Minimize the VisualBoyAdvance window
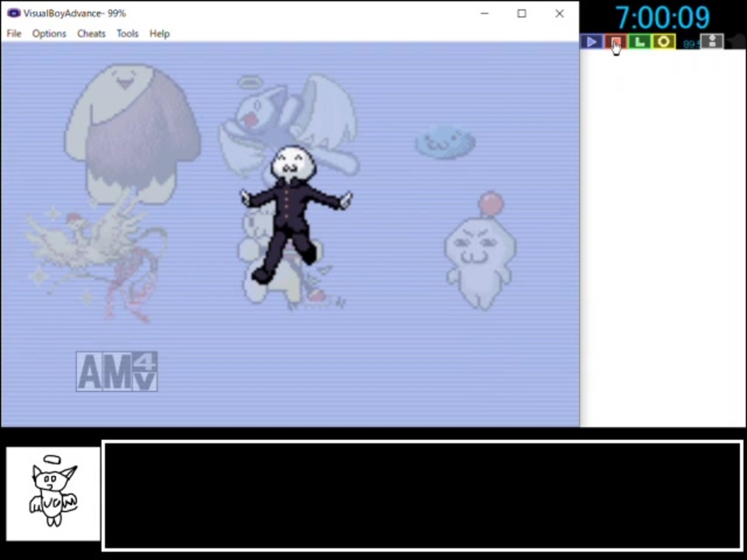 point(485,13)
